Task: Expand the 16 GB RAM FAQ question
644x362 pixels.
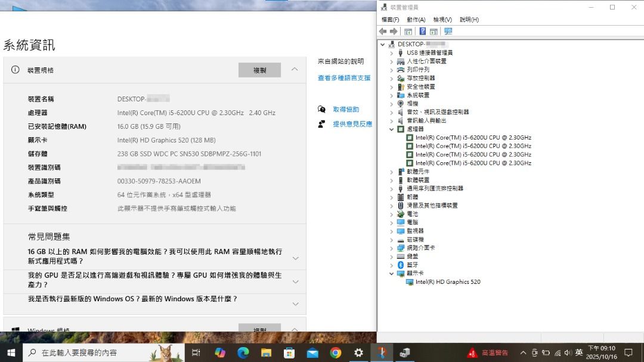Action: [295, 258]
